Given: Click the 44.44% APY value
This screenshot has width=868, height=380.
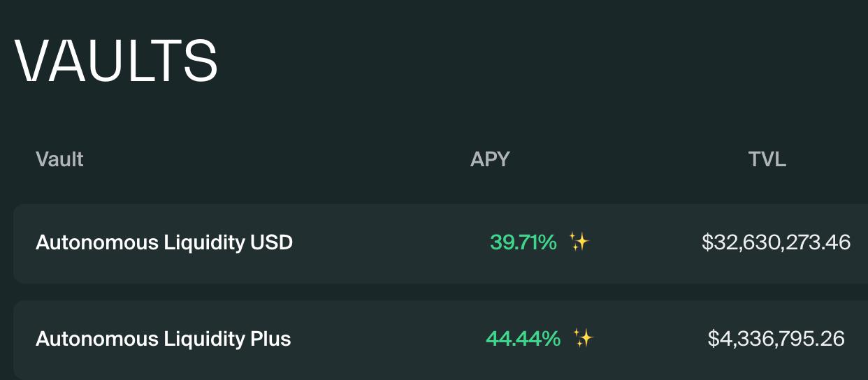Looking at the screenshot, I should coord(523,339).
